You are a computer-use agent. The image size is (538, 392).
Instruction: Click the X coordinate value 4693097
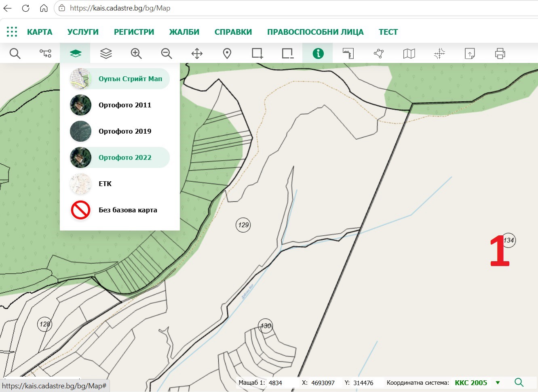point(323,383)
